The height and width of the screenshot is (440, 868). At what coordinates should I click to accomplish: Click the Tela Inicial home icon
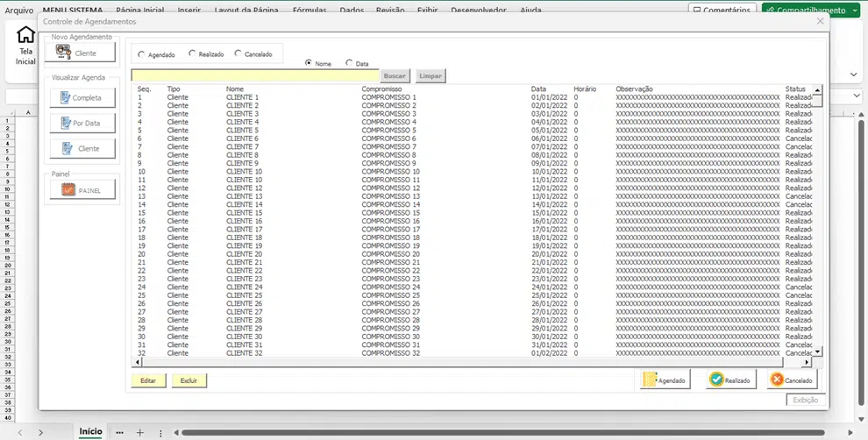click(x=26, y=36)
